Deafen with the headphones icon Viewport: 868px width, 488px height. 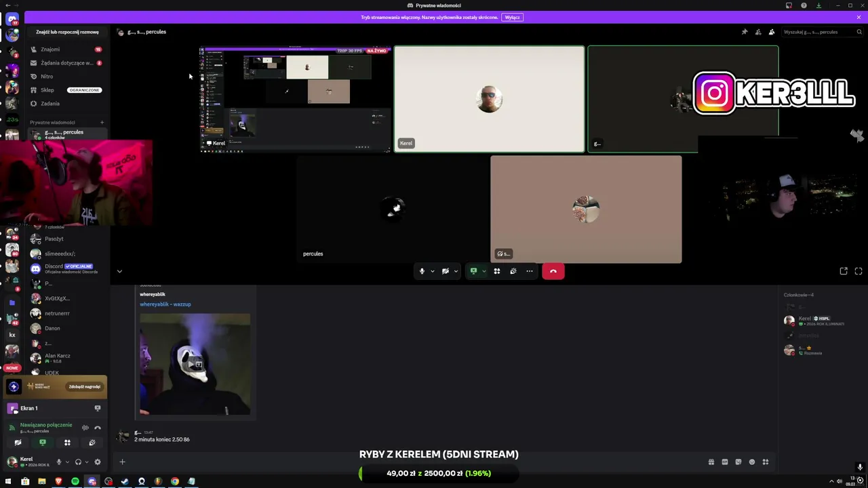tap(78, 462)
